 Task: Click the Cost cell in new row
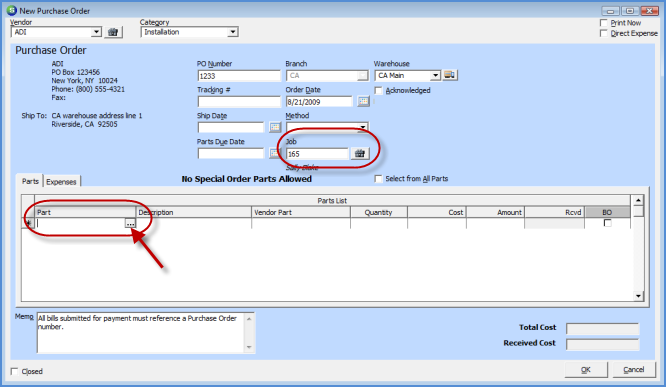click(x=437, y=223)
